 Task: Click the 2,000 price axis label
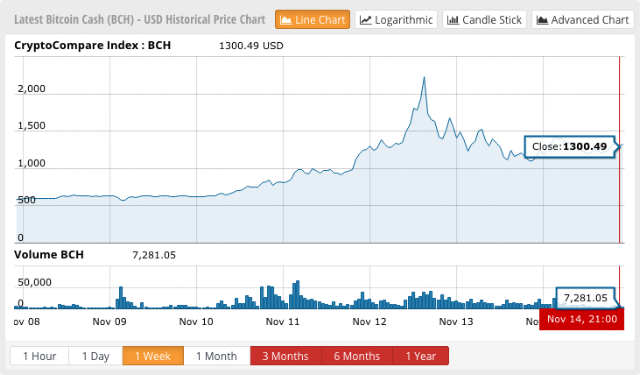pyautogui.click(x=31, y=89)
